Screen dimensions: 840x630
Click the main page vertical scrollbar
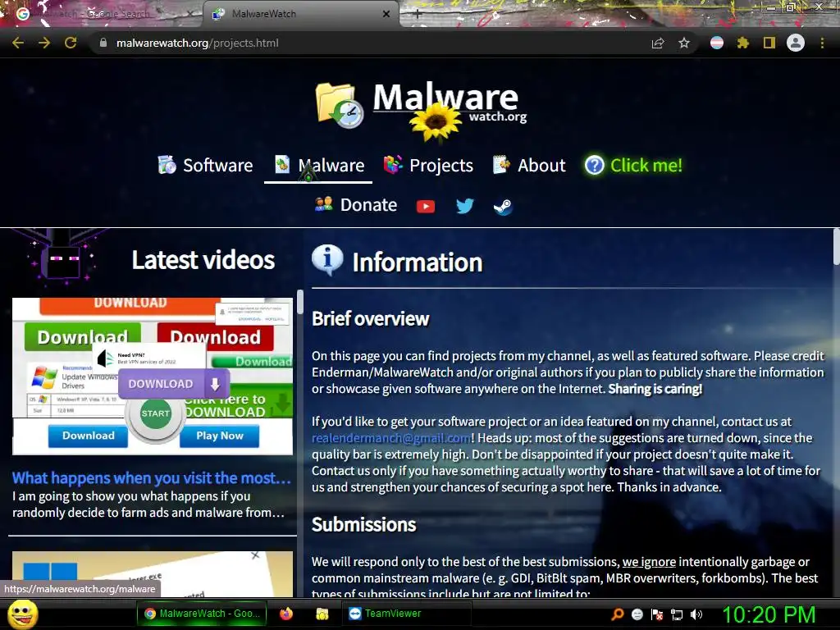pos(836,248)
